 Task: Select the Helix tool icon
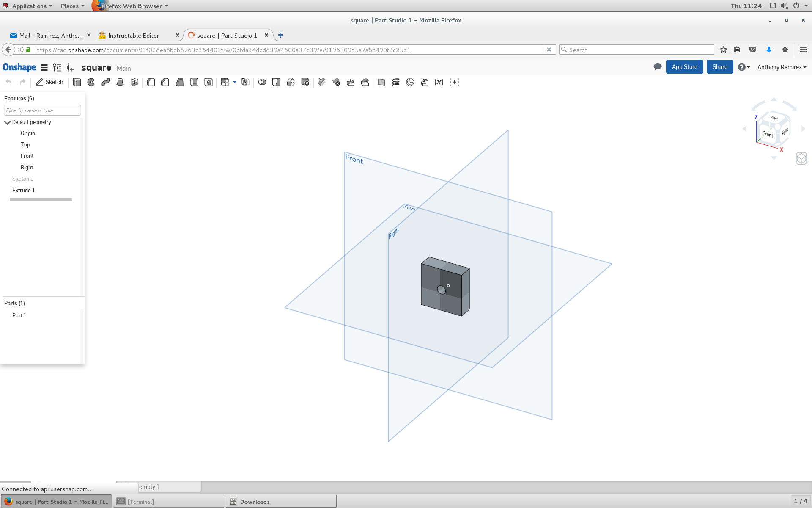point(396,82)
